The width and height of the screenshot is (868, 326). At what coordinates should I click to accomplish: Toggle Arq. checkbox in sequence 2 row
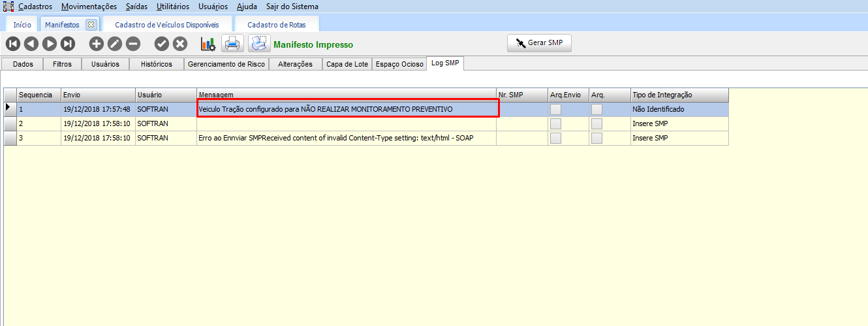click(597, 124)
